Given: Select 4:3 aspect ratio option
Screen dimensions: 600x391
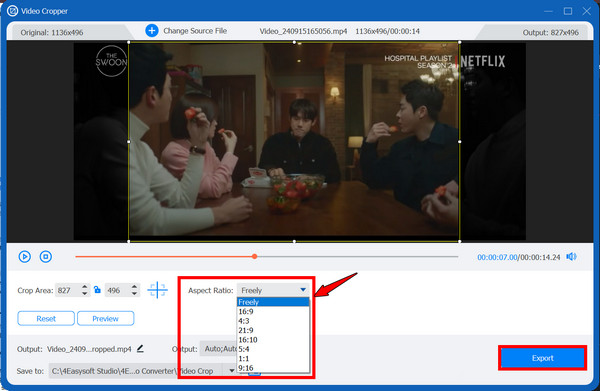Looking at the screenshot, I should (x=273, y=321).
